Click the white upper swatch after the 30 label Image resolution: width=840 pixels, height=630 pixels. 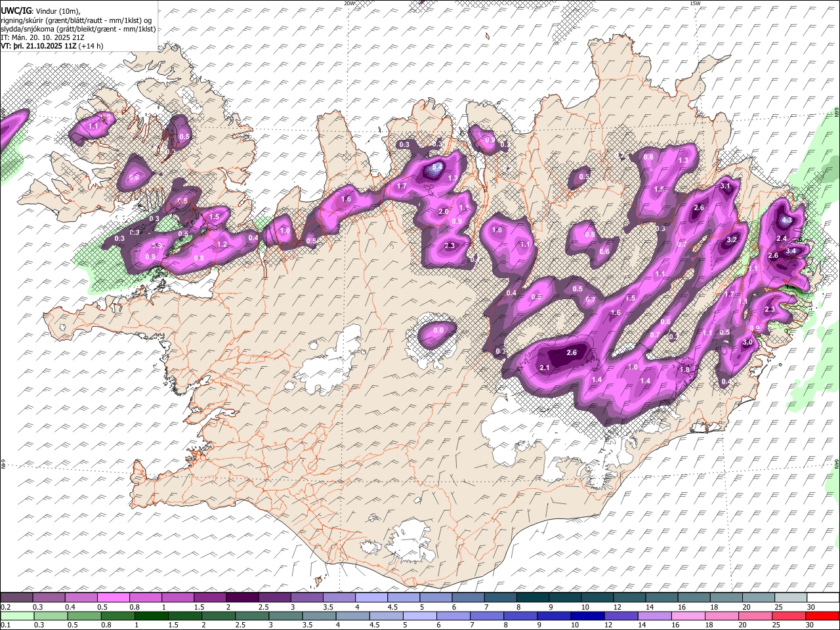(823, 598)
